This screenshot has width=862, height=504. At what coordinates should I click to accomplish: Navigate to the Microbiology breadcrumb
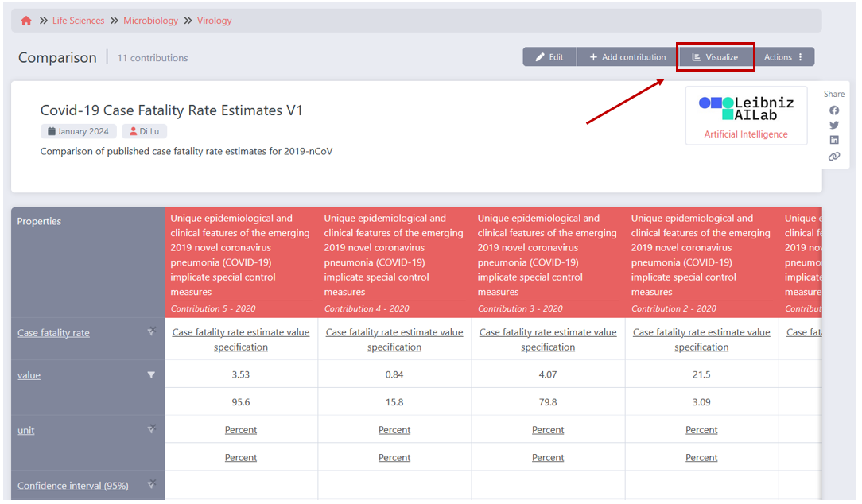pyautogui.click(x=151, y=20)
